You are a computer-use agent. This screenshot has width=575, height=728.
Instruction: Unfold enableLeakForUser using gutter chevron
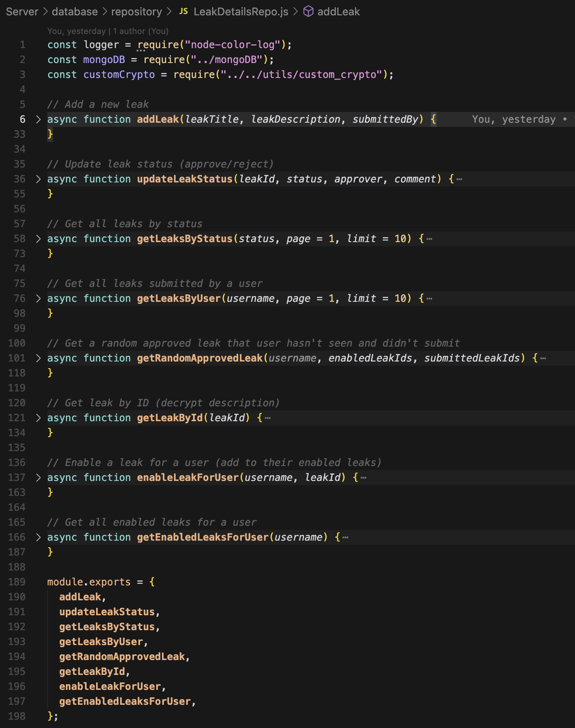click(x=38, y=478)
